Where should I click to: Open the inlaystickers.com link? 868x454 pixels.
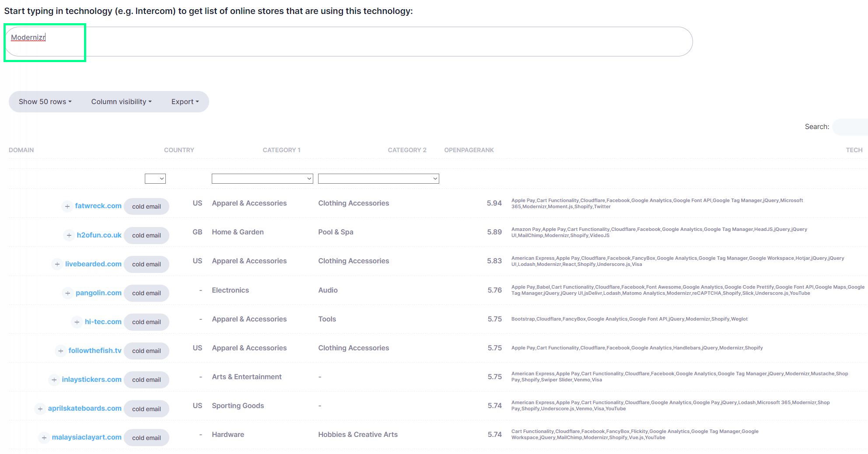click(91, 379)
